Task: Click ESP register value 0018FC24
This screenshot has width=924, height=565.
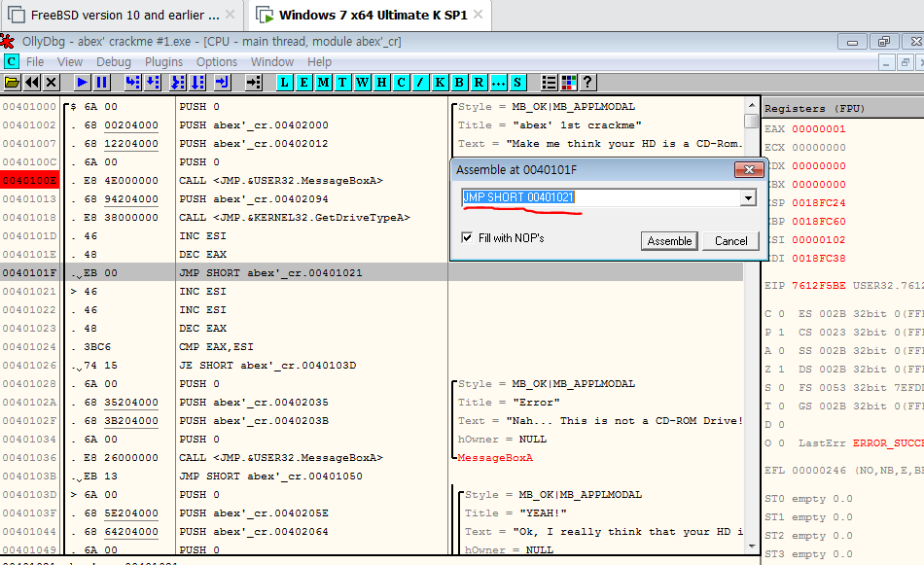Action: [x=819, y=202]
